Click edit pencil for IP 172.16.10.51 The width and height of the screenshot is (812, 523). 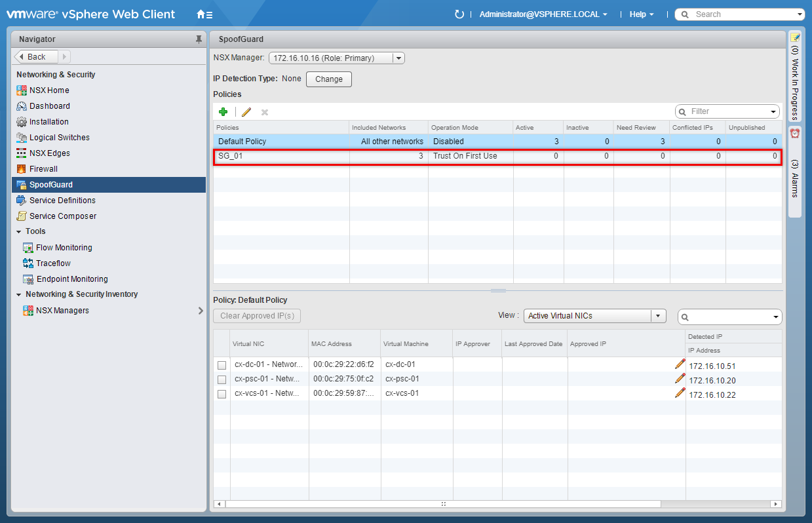[680, 364]
